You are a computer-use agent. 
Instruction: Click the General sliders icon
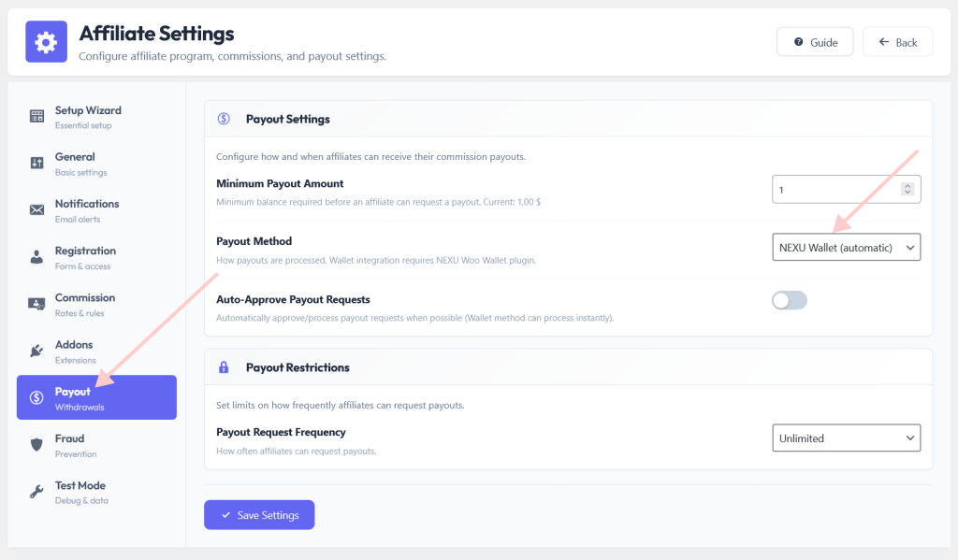point(36,163)
